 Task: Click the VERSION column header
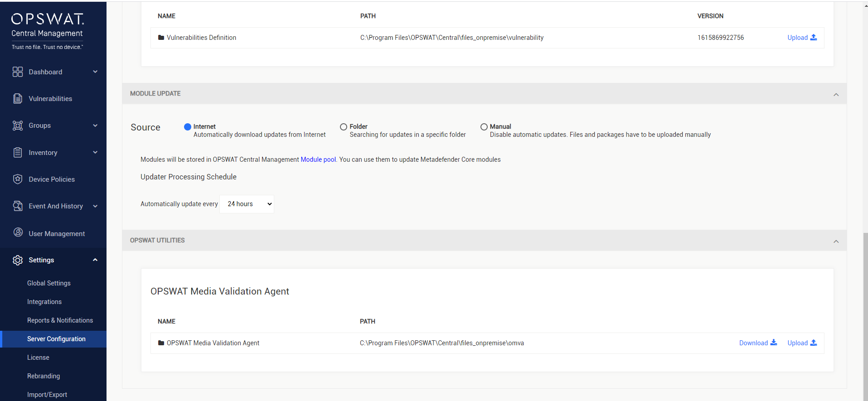tap(710, 16)
